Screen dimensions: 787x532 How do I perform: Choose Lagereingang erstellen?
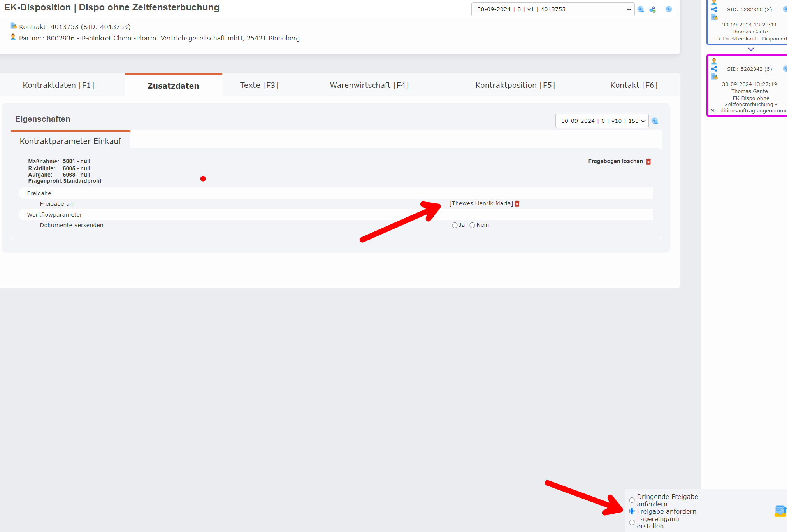click(631, 522)
